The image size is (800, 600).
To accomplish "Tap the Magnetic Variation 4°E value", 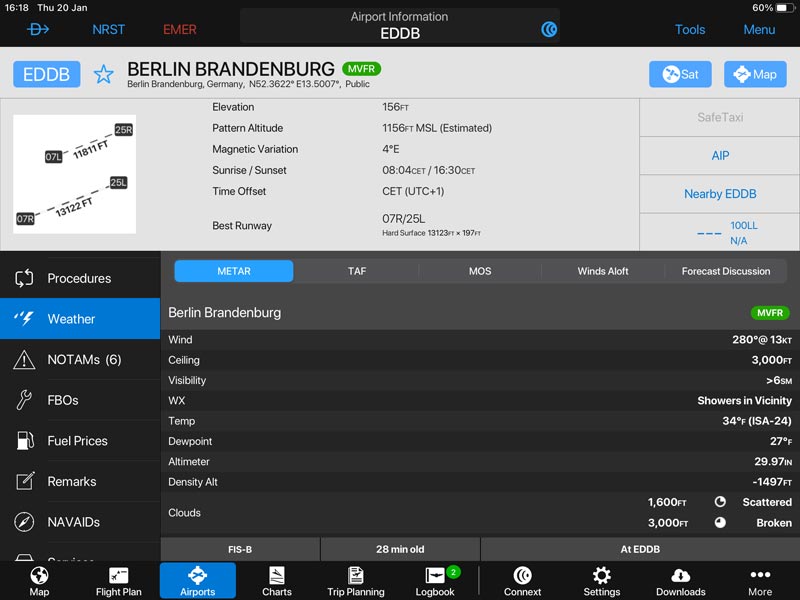I will [391, 149].
